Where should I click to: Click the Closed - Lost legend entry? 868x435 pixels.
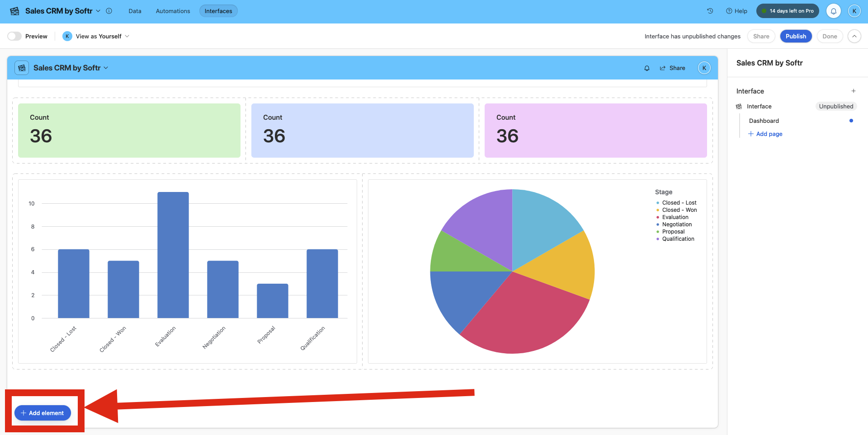pos(676,203)
